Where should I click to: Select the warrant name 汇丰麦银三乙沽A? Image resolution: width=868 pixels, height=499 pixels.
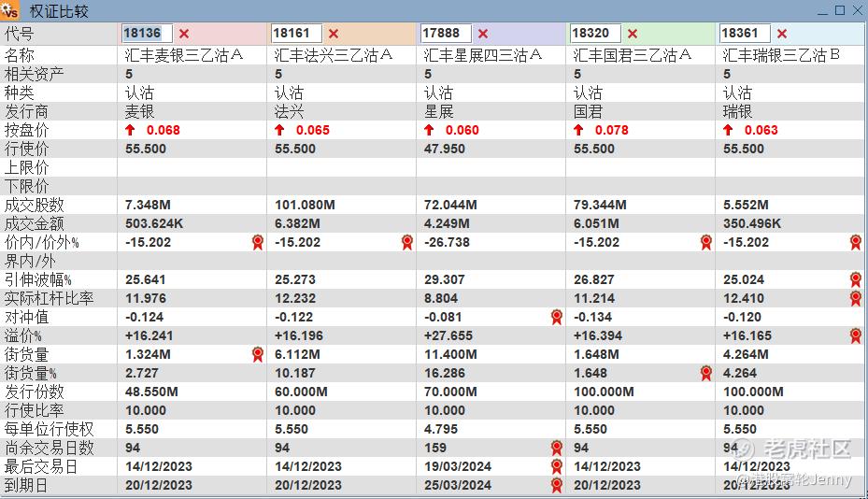(184, 55)
